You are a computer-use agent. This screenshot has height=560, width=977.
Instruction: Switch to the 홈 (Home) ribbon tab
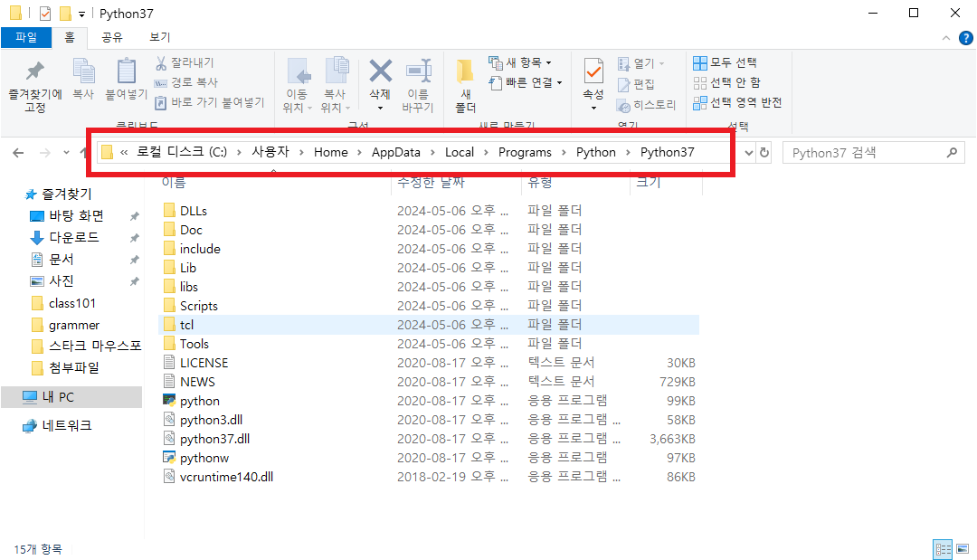[70, 37]
